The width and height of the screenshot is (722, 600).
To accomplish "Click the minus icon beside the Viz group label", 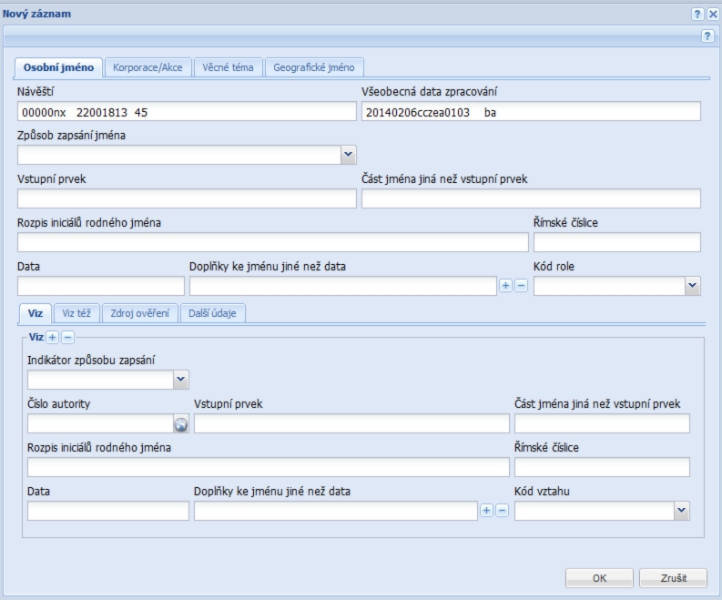I will [67, 338].
